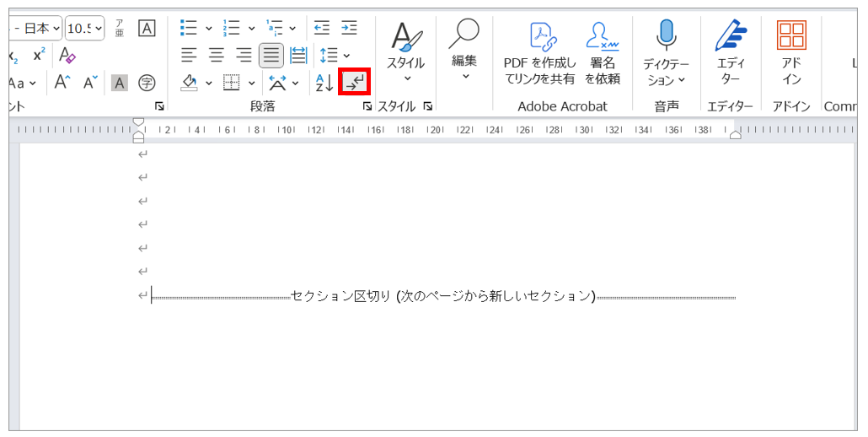This screenshot has height=437, width=868.
Task: Open the font size dropdown
Action: (99, 28)
